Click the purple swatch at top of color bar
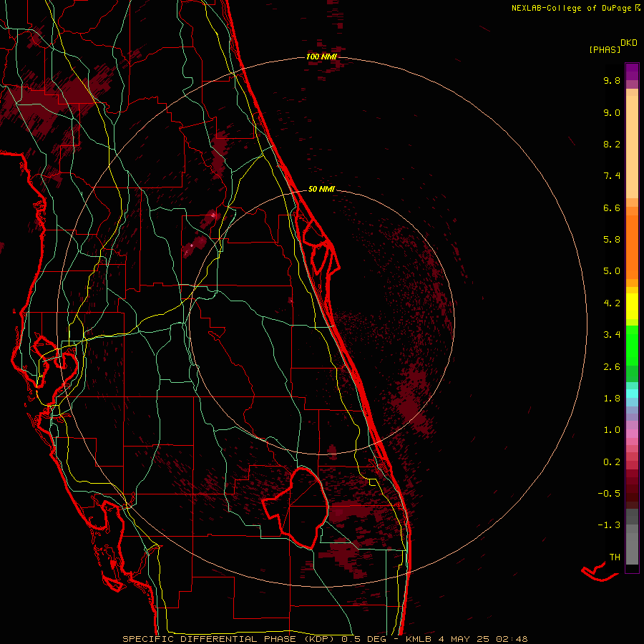This screenshot has height=644, width=644. coord(632,72)
